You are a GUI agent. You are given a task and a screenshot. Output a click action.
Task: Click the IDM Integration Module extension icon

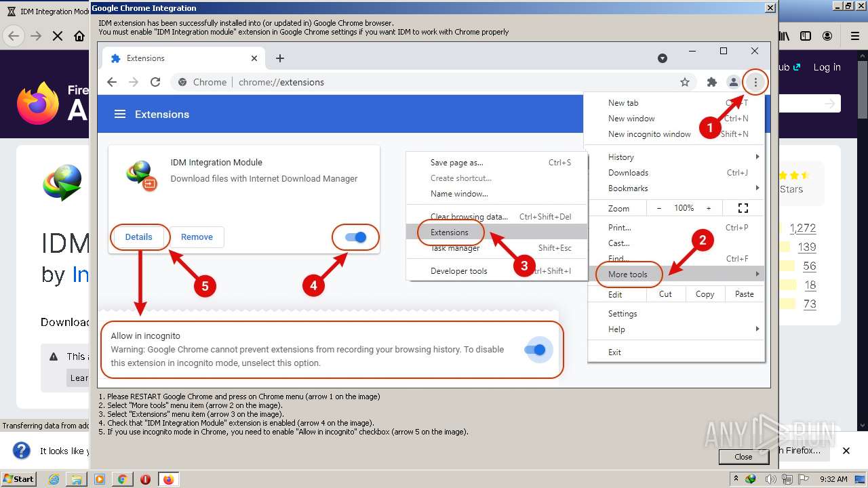pyautogui.click(x=142, y=175)
